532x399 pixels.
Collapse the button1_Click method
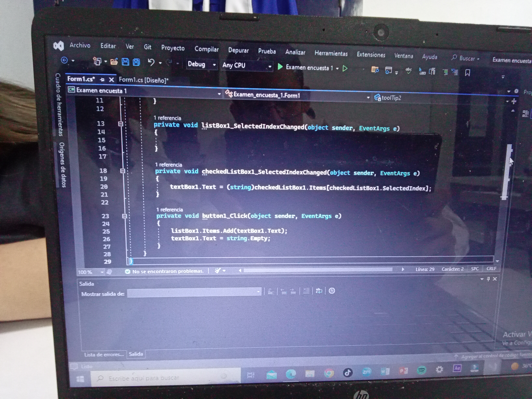tap(124, 216)
